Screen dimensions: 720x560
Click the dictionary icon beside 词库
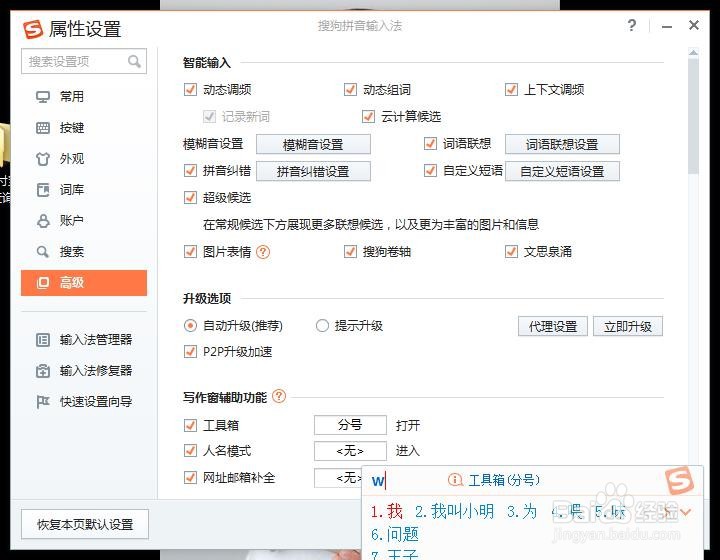coord(43,190)
